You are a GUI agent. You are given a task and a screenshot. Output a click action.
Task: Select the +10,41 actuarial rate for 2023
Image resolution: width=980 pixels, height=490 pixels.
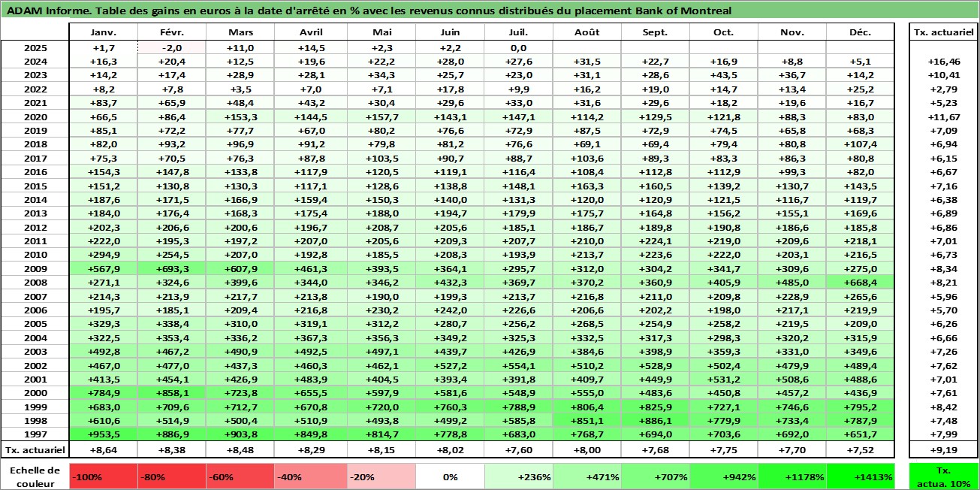pos(944,74)
